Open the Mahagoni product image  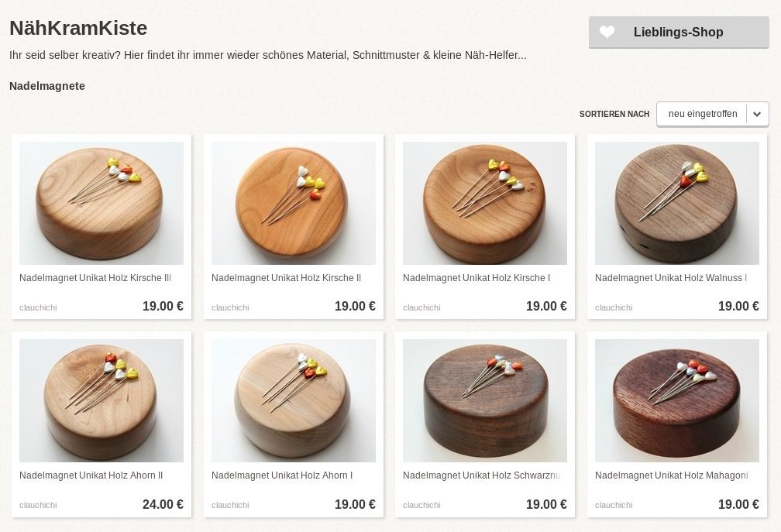coord(677,400)
